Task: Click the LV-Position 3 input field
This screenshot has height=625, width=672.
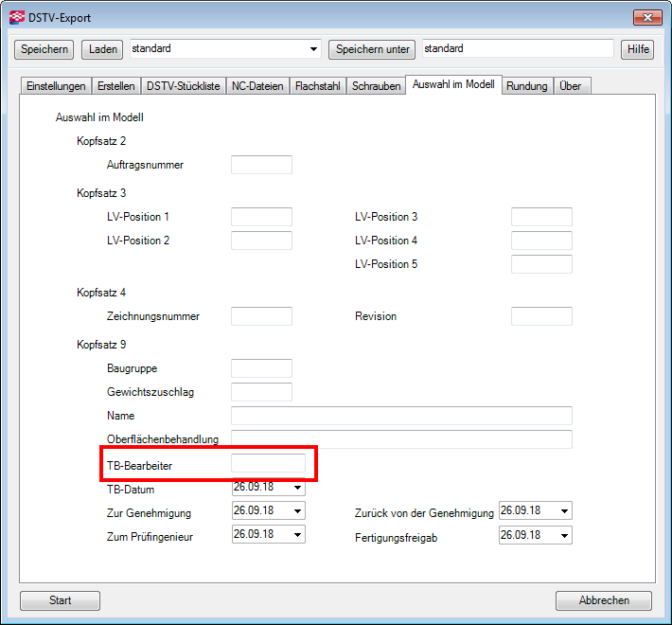Action: pyautogui.click(x=541, y=217)
